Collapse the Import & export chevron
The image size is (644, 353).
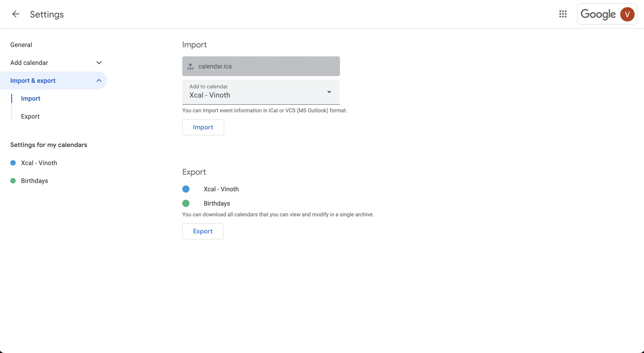99,81
